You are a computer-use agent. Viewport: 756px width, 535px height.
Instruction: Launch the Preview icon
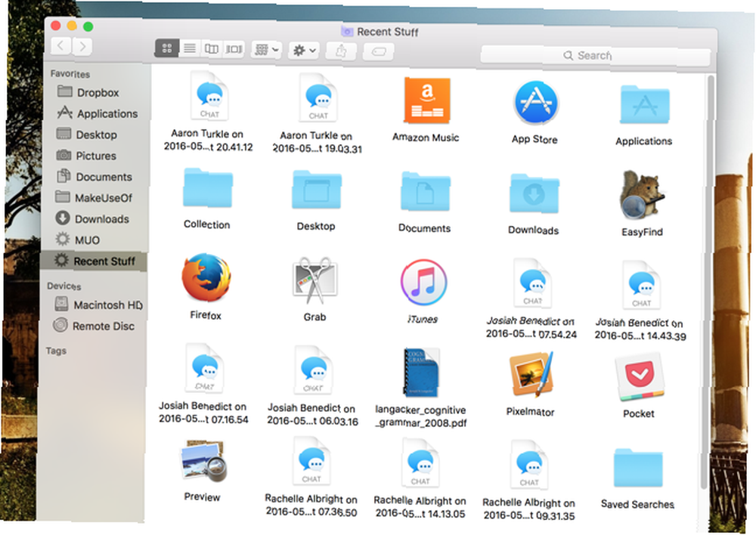pos(203,461)
